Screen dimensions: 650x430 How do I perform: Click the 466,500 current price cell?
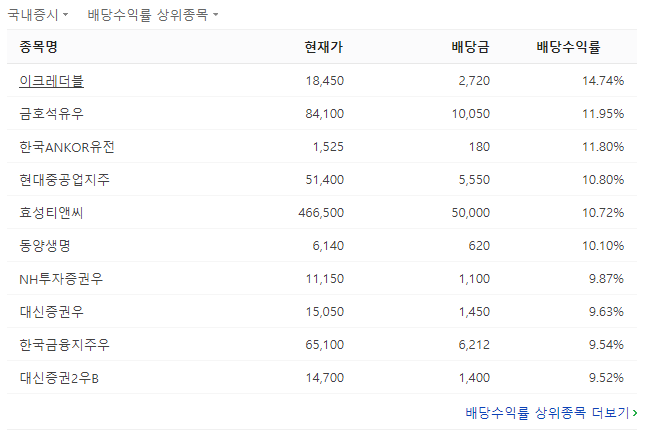[x=321, y=213]
